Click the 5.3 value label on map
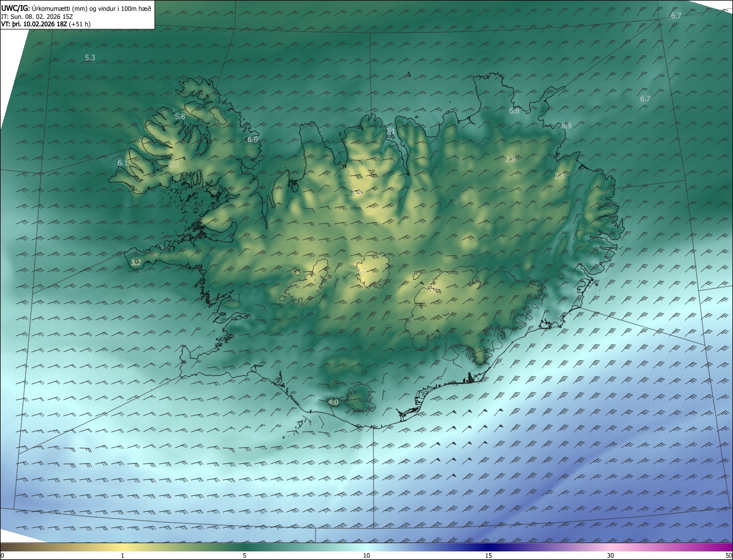 (x=90, y=58)
